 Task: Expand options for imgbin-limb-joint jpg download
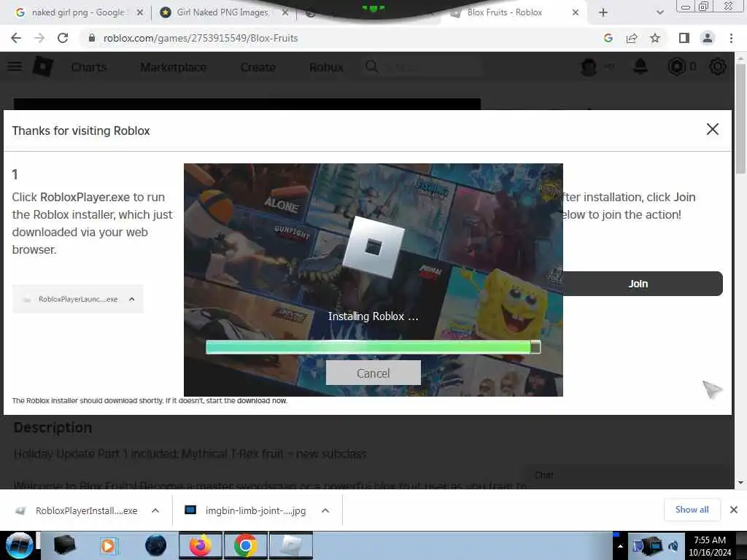[x=325, y=510]
